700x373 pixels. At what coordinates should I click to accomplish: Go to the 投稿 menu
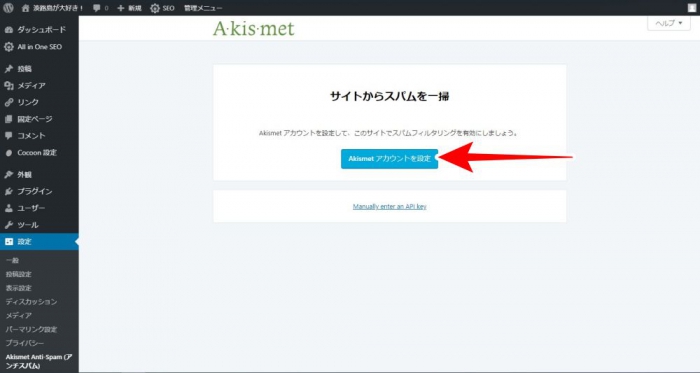pyautogui.click(x=25, y=69)
